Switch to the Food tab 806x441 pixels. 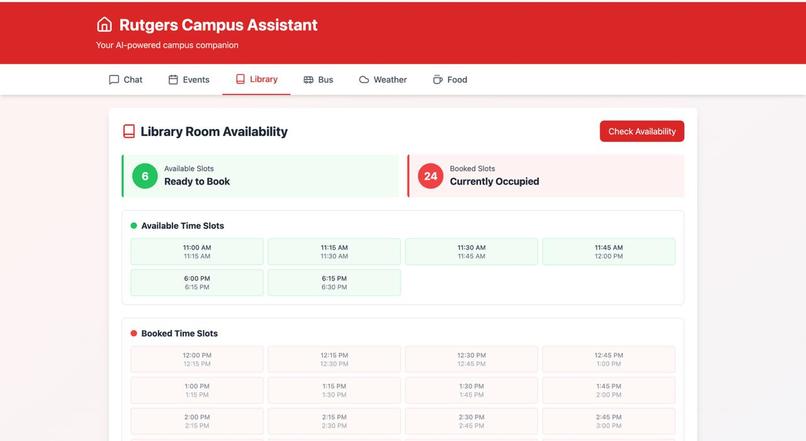point(450,80)
